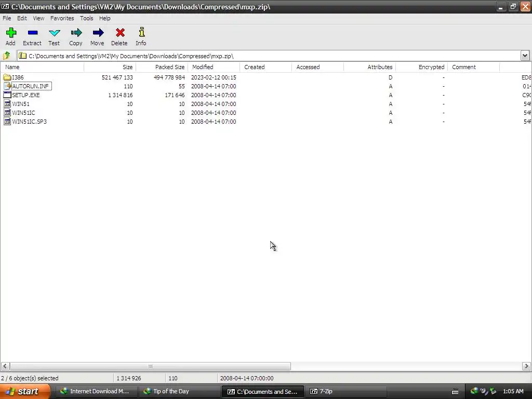Click the horizontal scrollbar thumb

tap(150, 366)
